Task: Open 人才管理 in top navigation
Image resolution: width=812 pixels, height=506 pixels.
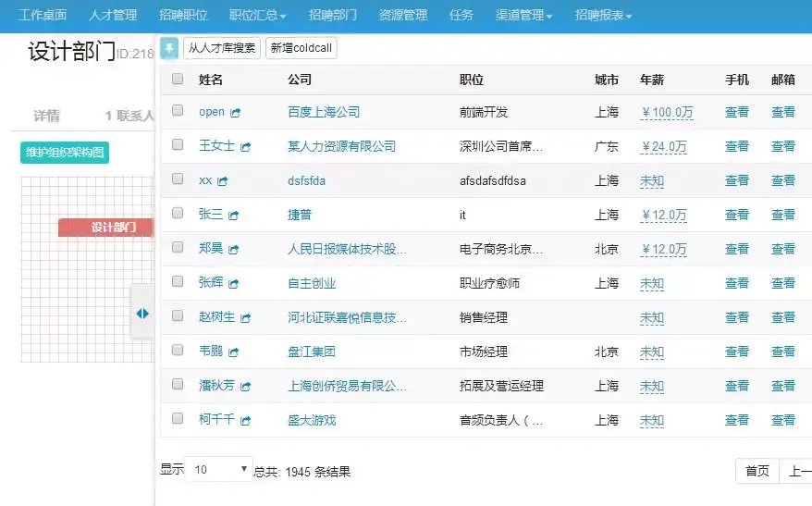Action: [x=113, y=15]
